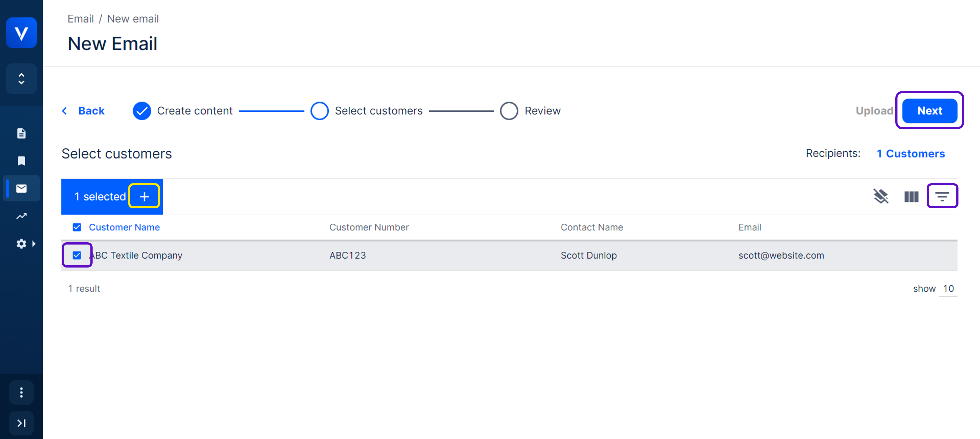Open the bookmark icon in sidebar

point(21,161)
